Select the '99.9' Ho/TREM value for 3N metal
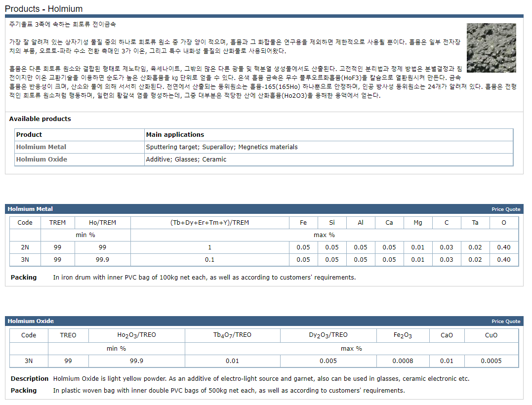Viewport: 532px width, 405px height. tap(102, 259)
